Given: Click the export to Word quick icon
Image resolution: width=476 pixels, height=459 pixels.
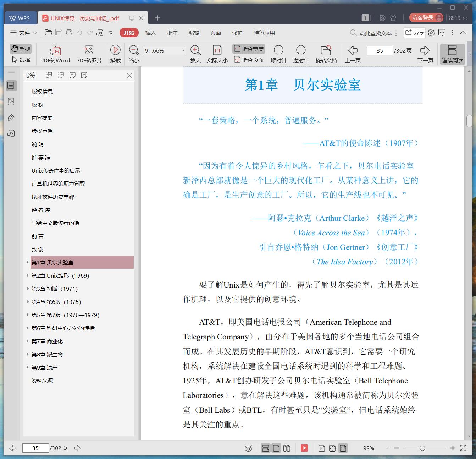Looking at the screenshot, I should pyautogui.click(x=100, y=33).
